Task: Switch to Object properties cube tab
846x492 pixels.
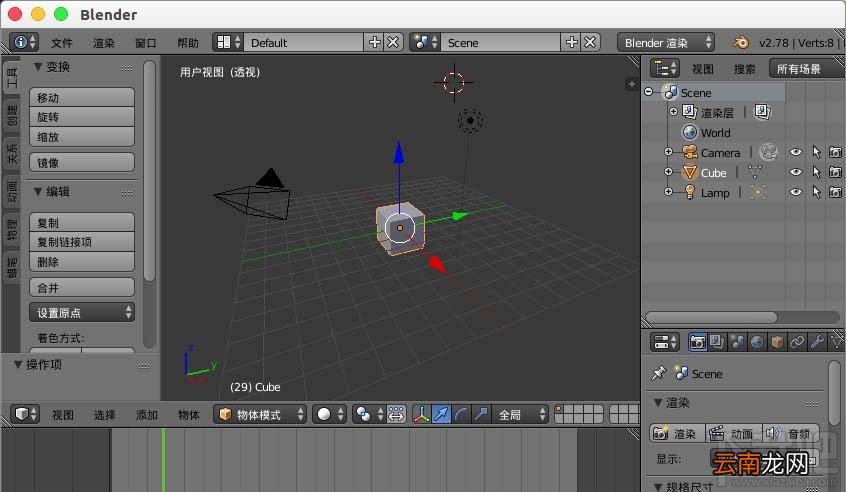Action: click(777, 342)
